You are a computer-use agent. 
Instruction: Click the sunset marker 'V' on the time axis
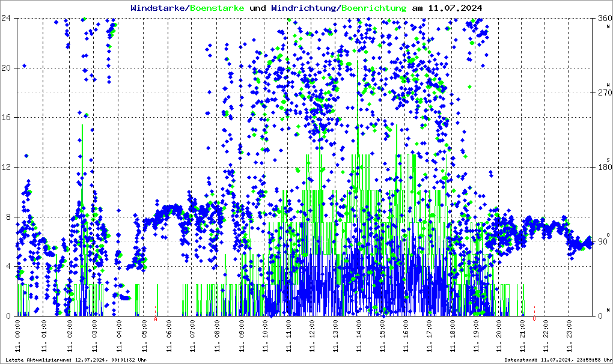pyautogui.click(x=534, y=319)
